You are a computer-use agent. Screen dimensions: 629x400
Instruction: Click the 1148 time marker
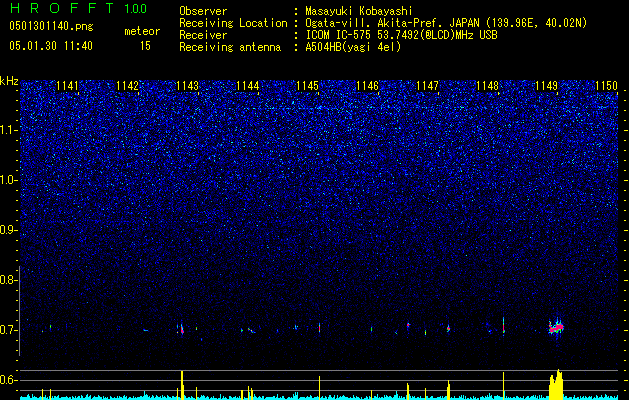click(x=487, y=85)
